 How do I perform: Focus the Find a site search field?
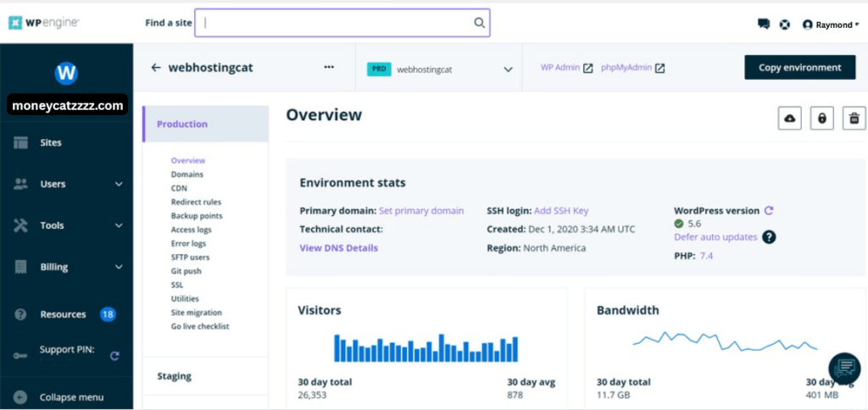(342, 23)
